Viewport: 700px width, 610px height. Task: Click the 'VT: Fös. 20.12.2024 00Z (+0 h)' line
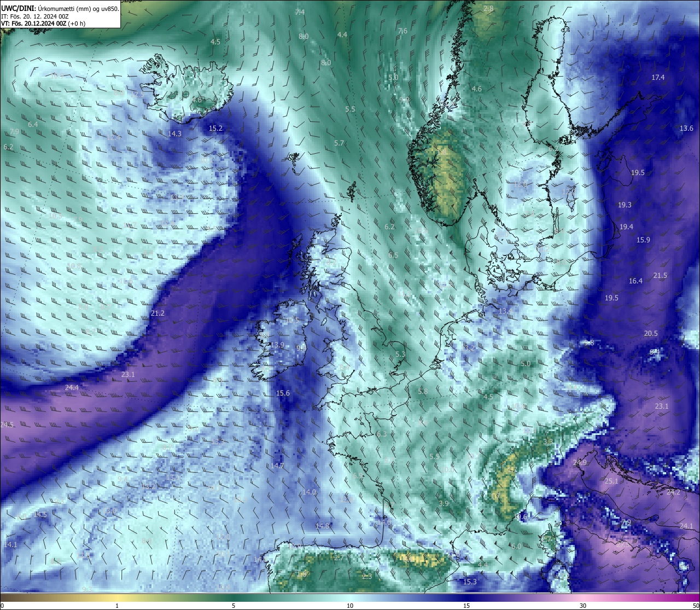pyautogui.click(x=43, y=24)
